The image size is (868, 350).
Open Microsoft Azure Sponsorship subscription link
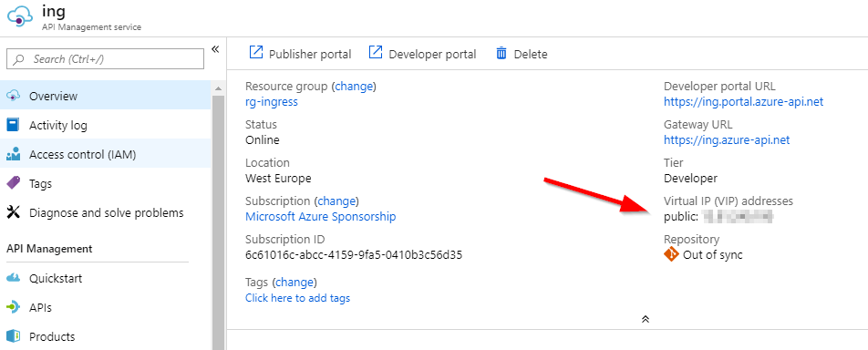click(x=321, y=217)
